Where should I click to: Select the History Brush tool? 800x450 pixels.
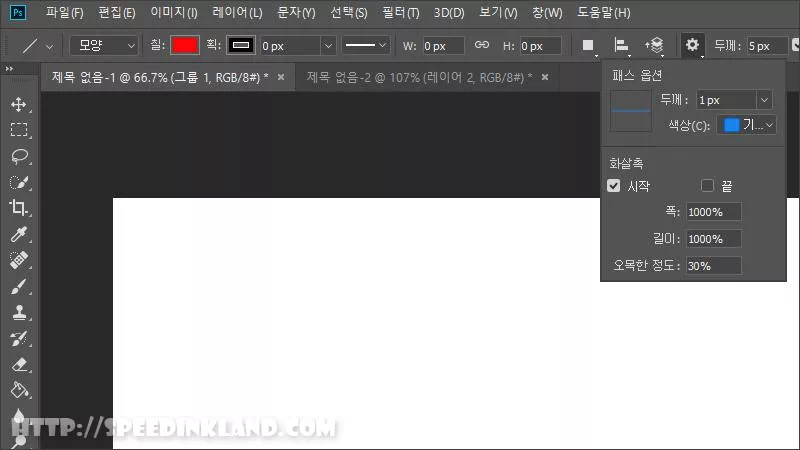click(x=19, y=338)
